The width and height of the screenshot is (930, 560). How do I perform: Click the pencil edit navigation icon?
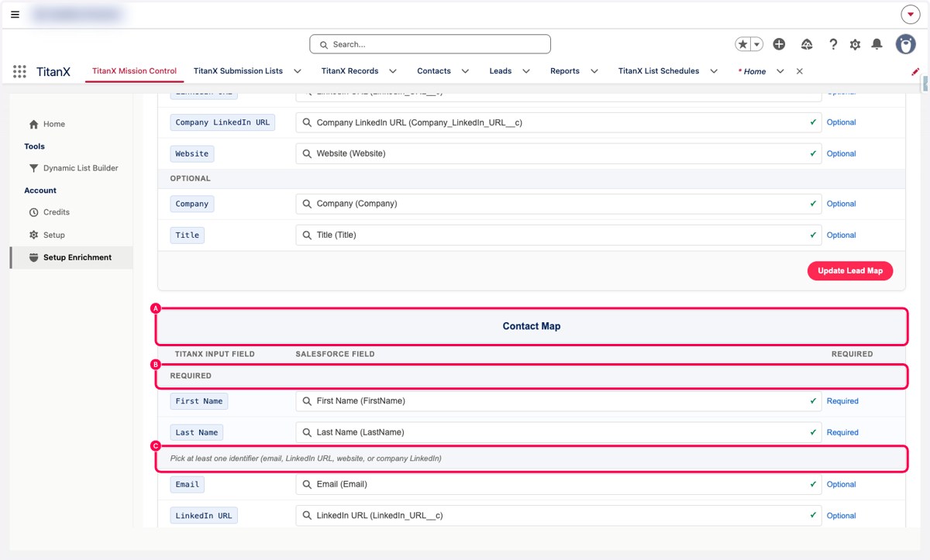(x=915, y=71)
